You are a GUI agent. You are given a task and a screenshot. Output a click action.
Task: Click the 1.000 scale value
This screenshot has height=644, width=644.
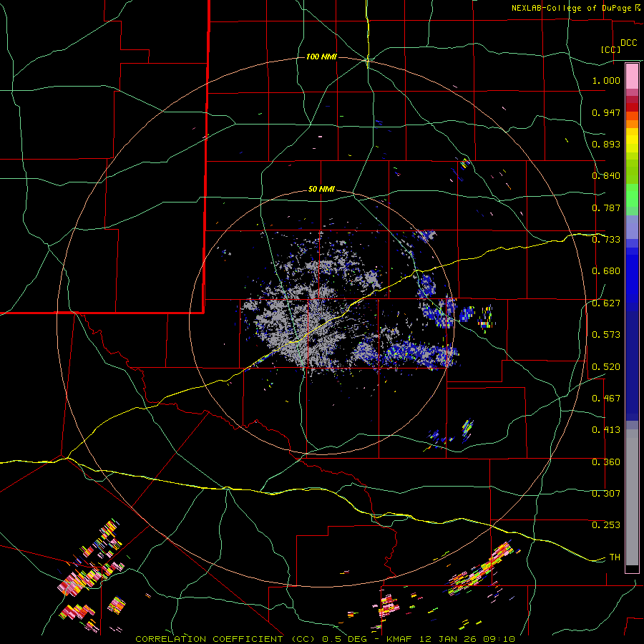tap(606, 80)
